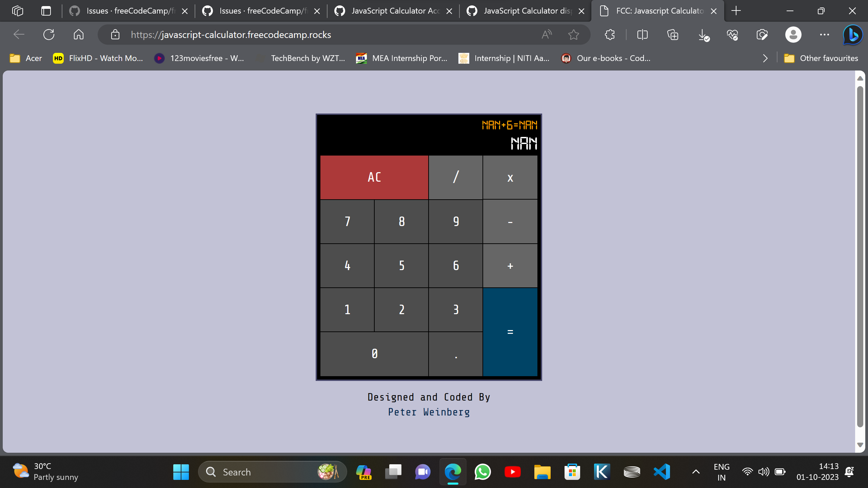Open the Bing Copilot sidebar

pos(851,34)
